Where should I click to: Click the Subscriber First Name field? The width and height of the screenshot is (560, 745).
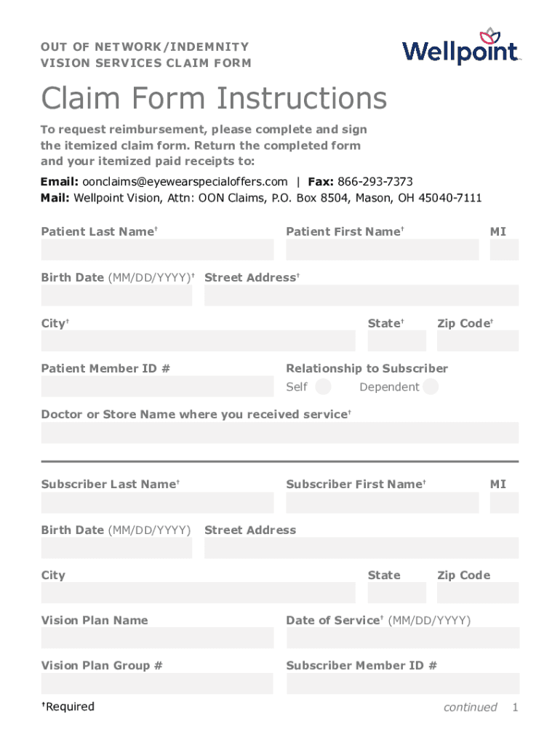click(382, 502)
